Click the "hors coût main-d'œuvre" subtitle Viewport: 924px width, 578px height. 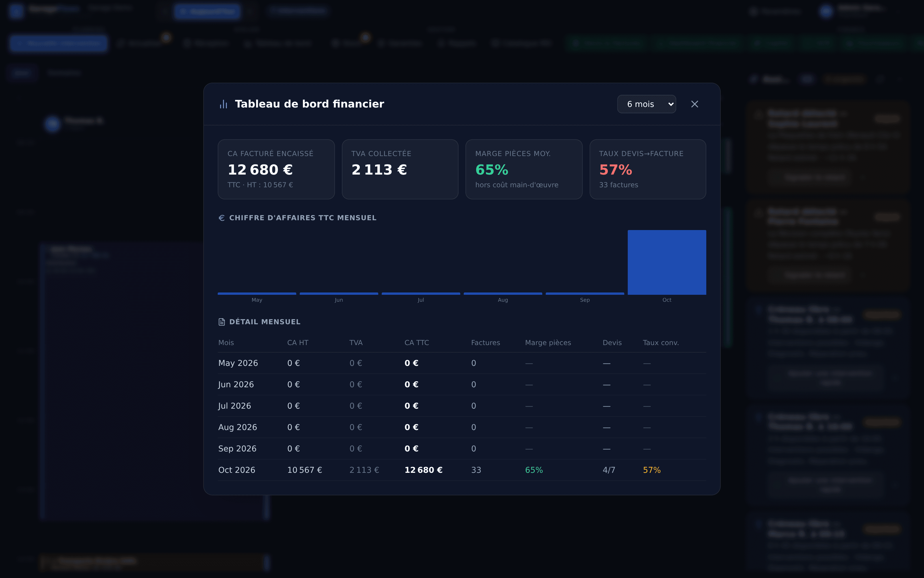517,185
